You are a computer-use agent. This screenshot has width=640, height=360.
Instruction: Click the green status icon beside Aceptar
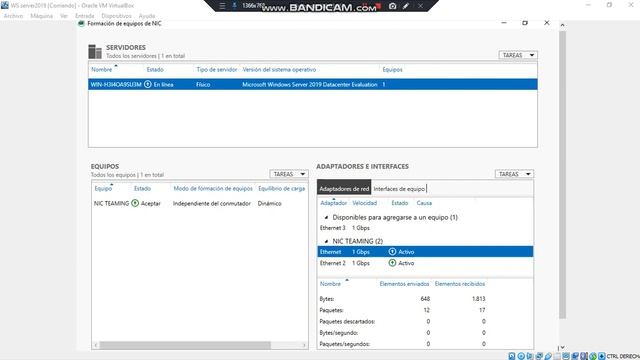(135, 203)
